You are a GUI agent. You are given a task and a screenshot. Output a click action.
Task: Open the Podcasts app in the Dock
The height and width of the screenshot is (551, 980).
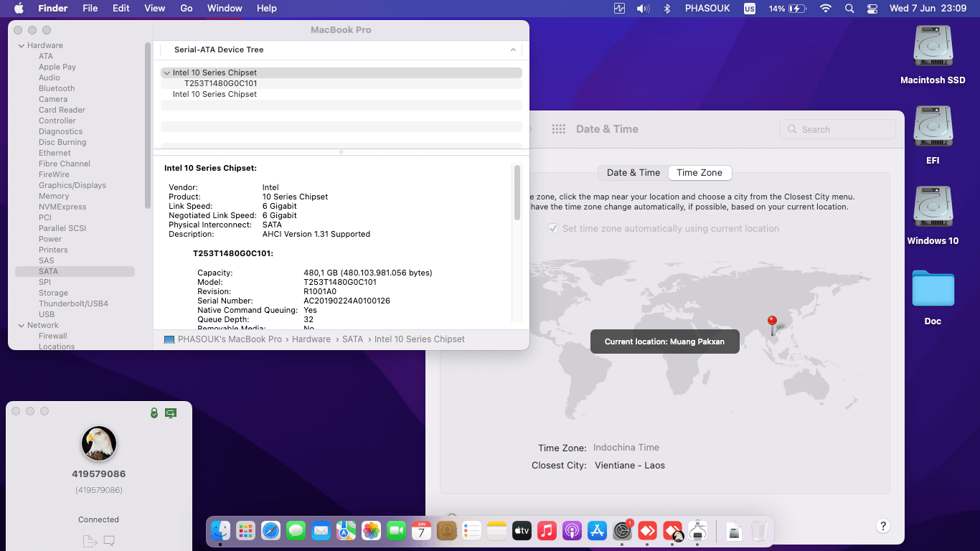(572, 530)
